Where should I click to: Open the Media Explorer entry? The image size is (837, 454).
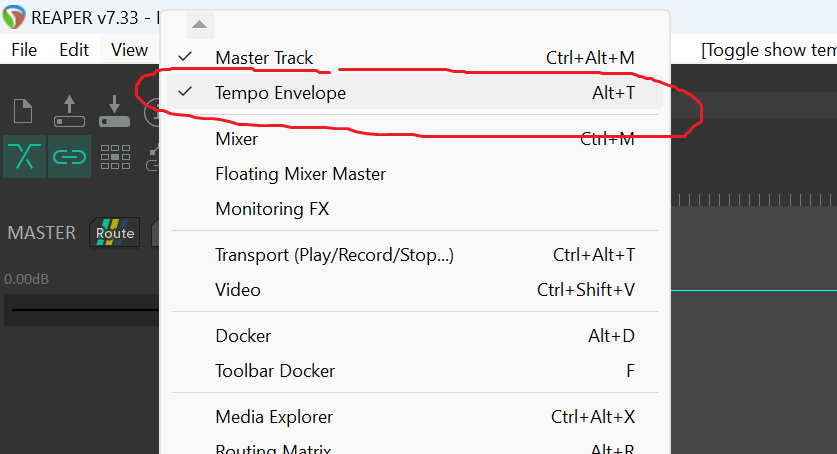point(274,416)
